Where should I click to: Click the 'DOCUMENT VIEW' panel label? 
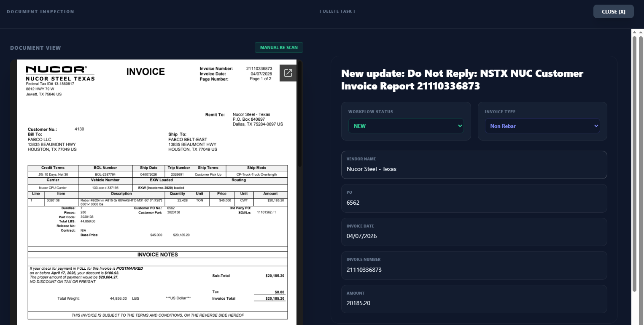(35, 48)
